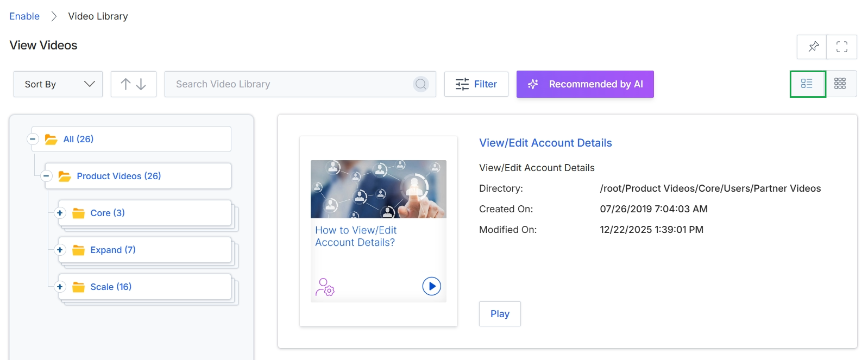Toggle ascending/descending sort order arrows
This screenshot has height=360, width=868.
[133, 84]
